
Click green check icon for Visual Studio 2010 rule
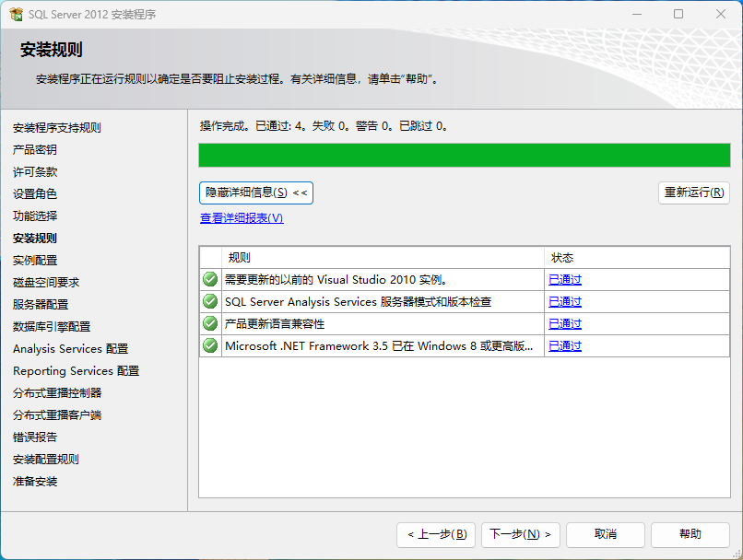tap(210, 279)
